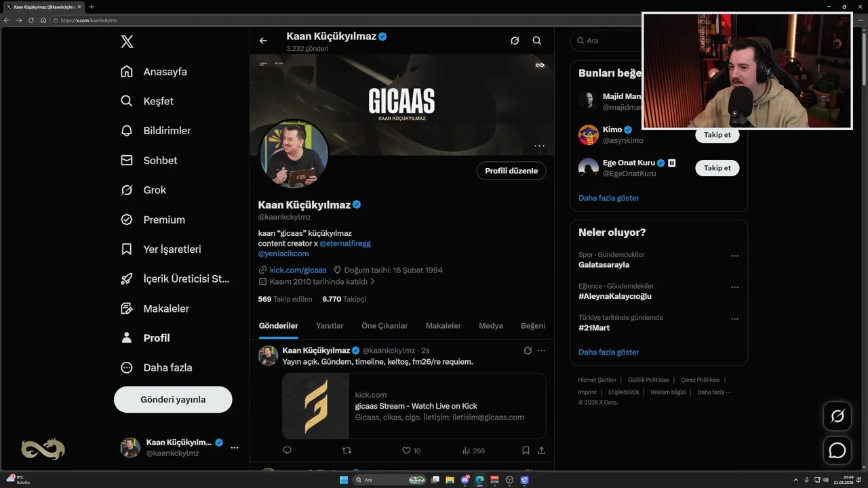
Task: Like the post with 10 likes
Action: 411,450
